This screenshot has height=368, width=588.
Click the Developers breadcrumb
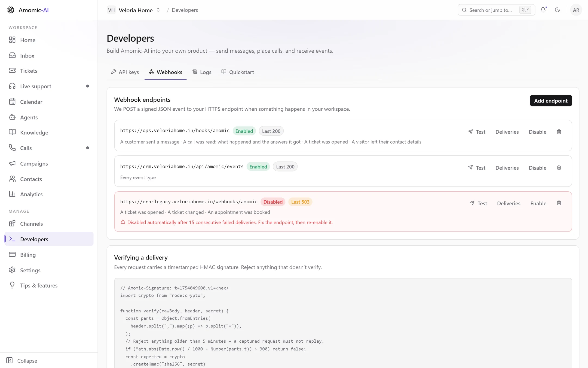[x=185, y=10]
